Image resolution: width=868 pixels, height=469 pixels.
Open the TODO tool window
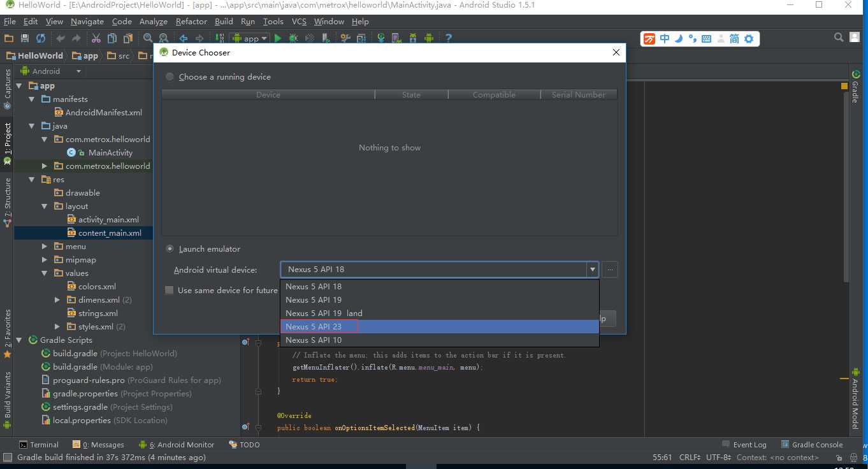pyautogui.click(x=244, y=445)
